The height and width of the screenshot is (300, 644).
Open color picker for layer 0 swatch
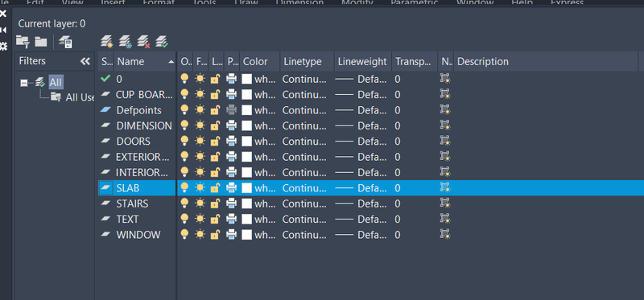point(247,79)
